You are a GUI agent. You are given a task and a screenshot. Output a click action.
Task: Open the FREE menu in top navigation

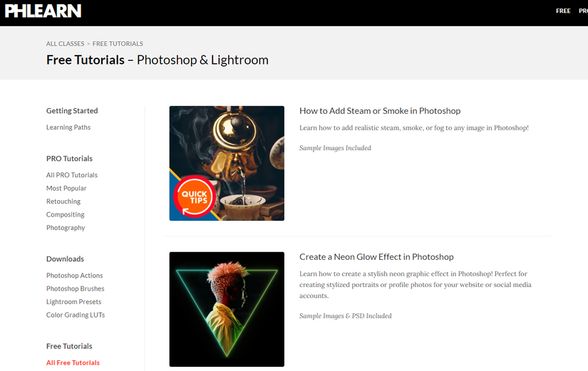563,11
